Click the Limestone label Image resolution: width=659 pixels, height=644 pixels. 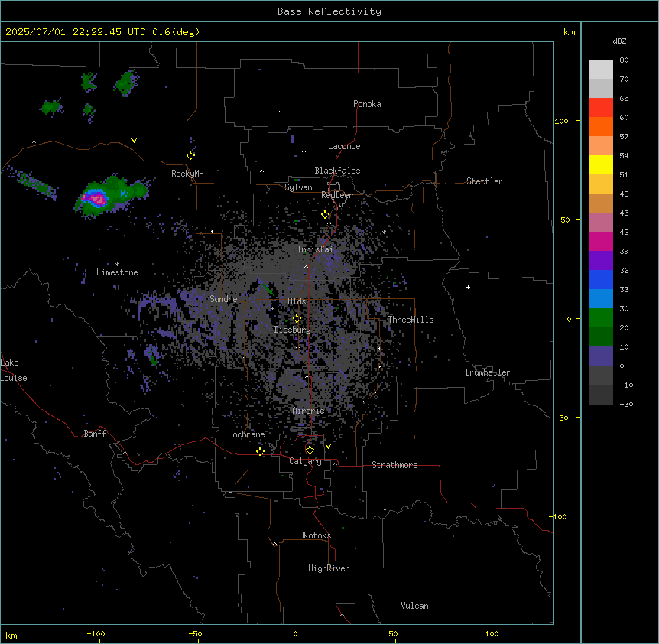pos(117,272)
